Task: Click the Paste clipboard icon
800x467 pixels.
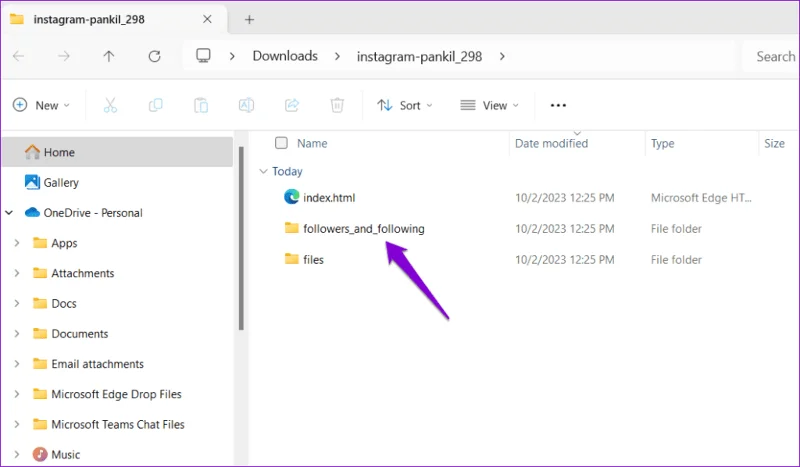Action: [201, 105]
